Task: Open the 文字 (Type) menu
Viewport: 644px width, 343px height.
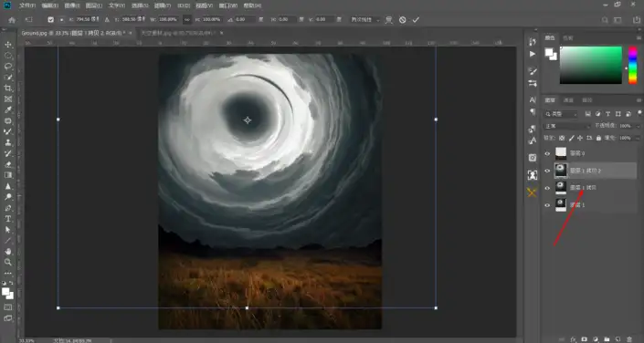Action: [x=117, y=5]
